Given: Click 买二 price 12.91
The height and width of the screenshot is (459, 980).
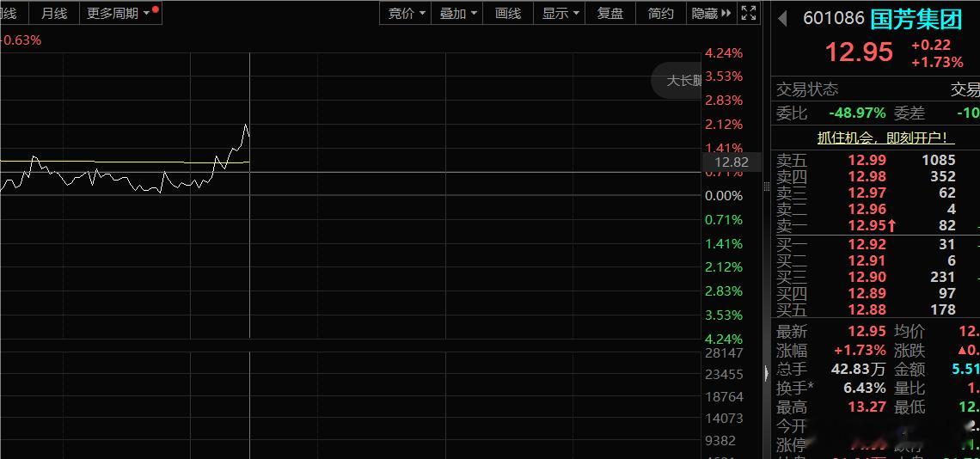Looking at the screenshot, I should 867,260.
